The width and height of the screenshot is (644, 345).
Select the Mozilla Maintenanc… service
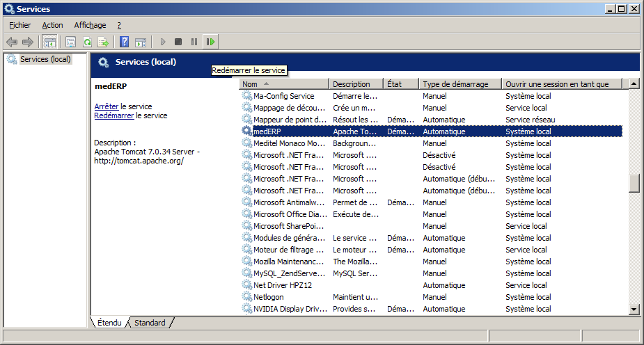click(431, 262)
